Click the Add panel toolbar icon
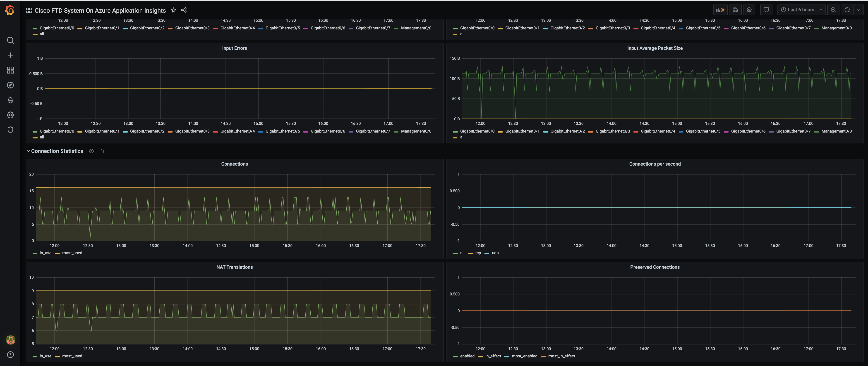The width and height of the screenshot is (868, 366). click(x=720, y=10)
